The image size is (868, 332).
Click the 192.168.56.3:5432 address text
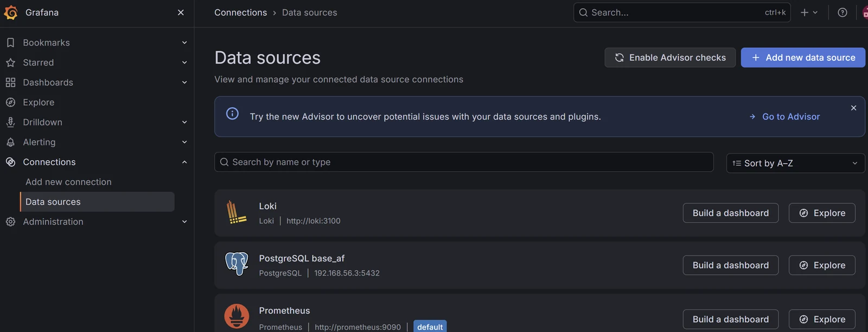pos(347,273)
